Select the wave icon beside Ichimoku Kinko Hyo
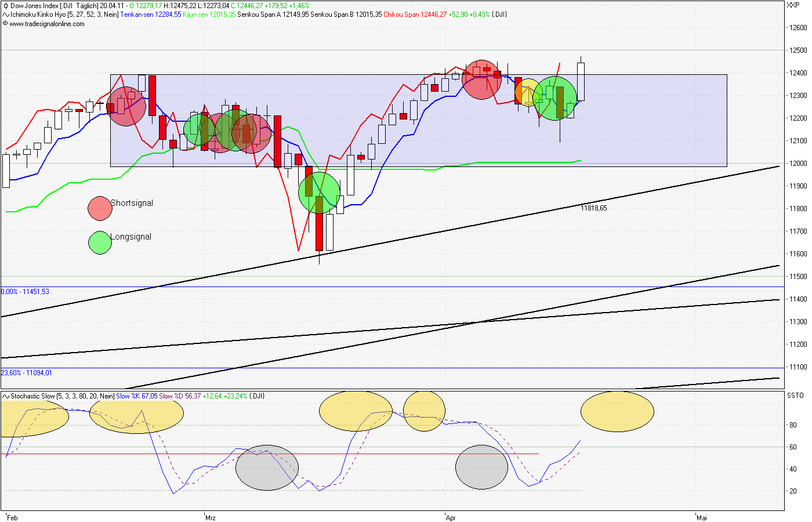The height and width of the screenshot is (522, 812). [x=5, y=14]
